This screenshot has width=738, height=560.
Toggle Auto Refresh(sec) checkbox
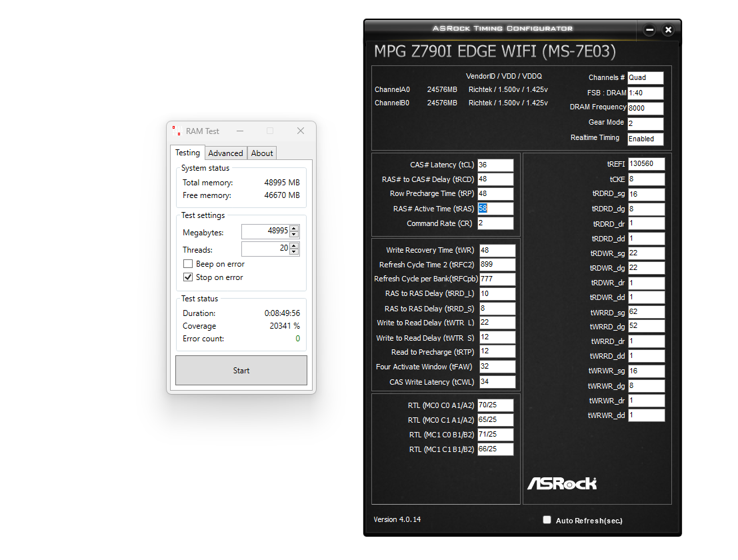(547, 520)
